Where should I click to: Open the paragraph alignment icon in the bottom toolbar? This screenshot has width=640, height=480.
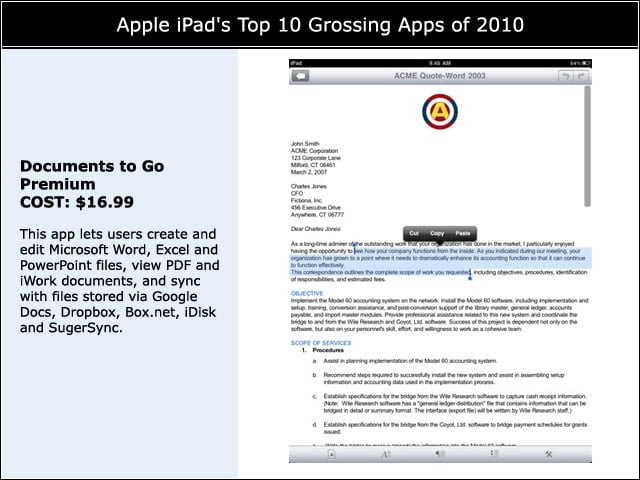coord(440,453)
